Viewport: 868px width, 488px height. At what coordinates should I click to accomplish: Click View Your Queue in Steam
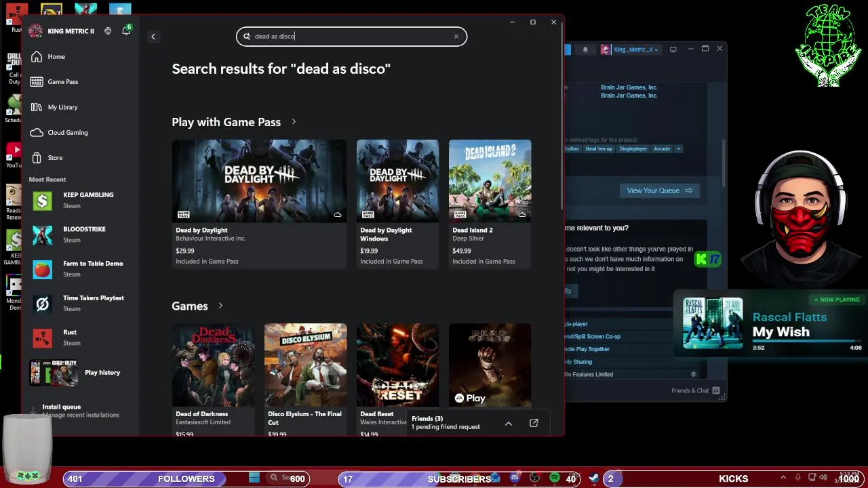click(659, 190)
